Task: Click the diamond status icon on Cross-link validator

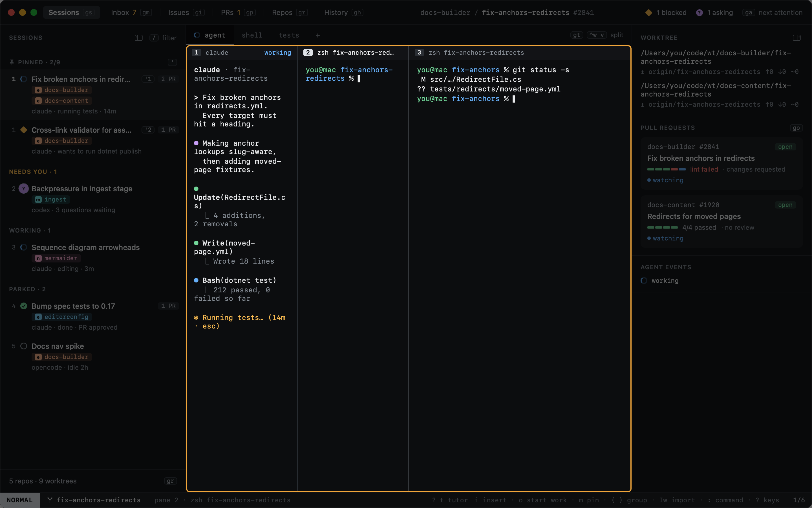Action: 23,130
